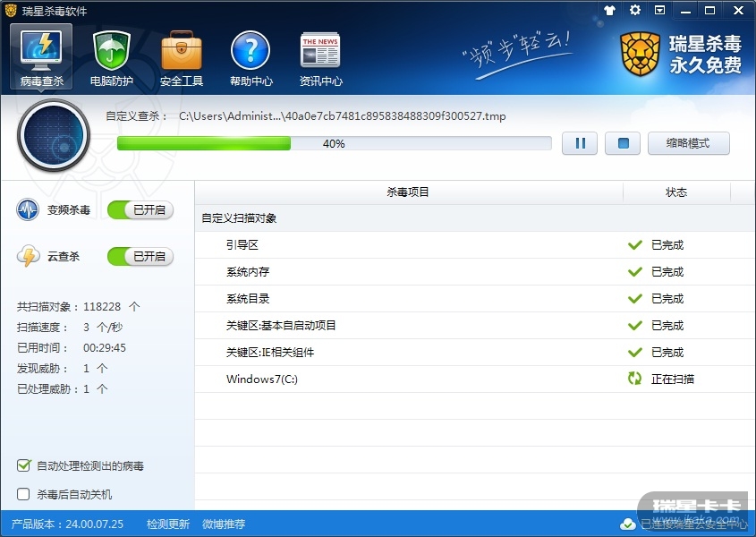Uncheck 自动处理检测出的病毒 checkbox
Viewport: 756px width, 537px height.
tap(23, 465)
